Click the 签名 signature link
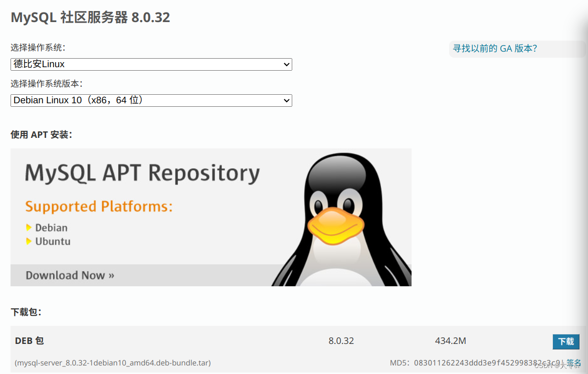The image size is (588, 374). click(574, 362)
